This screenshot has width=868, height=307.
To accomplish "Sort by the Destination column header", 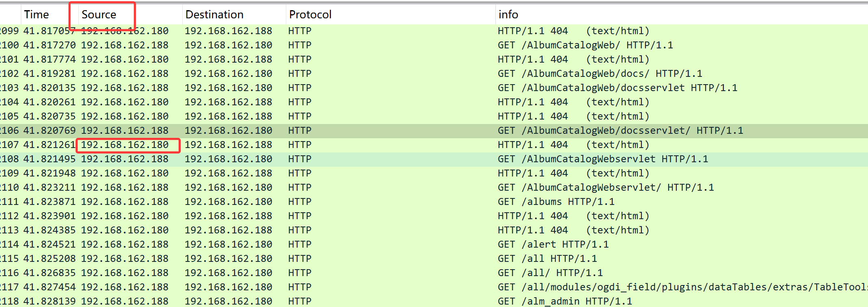I will point(214,15).
